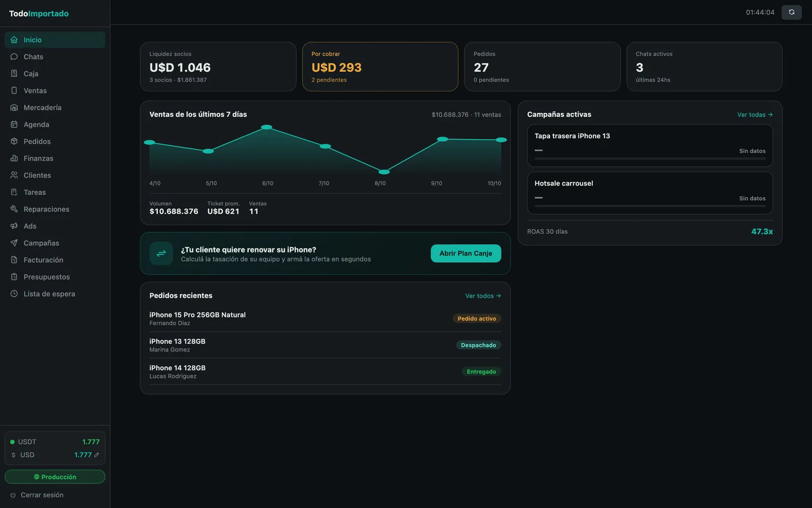Image resolution: width=812 pixels, height=508 pixels.
Task: Click the Inicio home icon in sidebar
Action: 14,40
